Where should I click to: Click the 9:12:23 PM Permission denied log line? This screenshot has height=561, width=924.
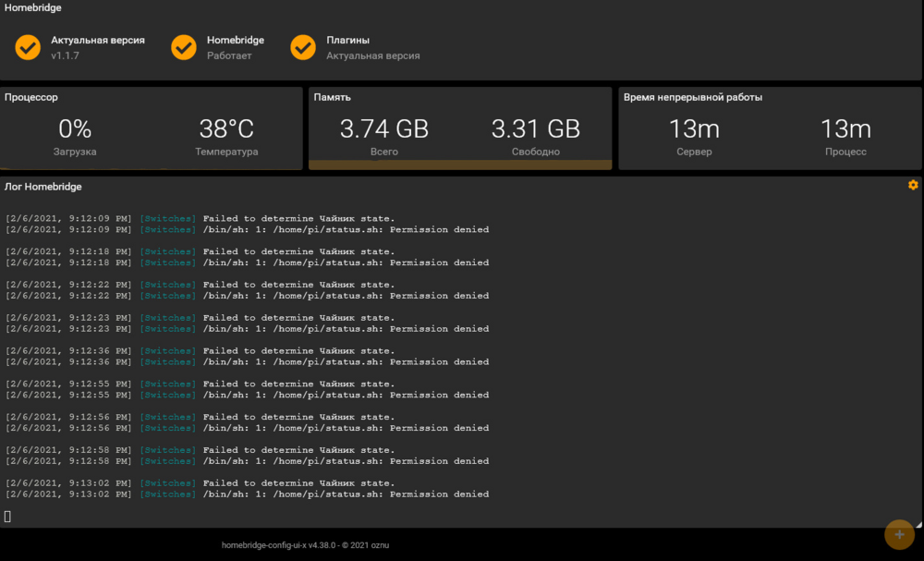pos(247,329)
